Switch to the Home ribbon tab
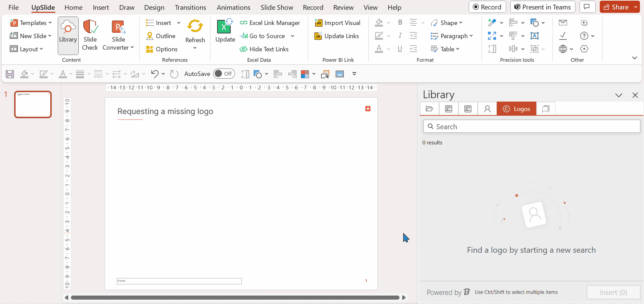The width and height of the screenshot is (644, 304). point(73,7)
